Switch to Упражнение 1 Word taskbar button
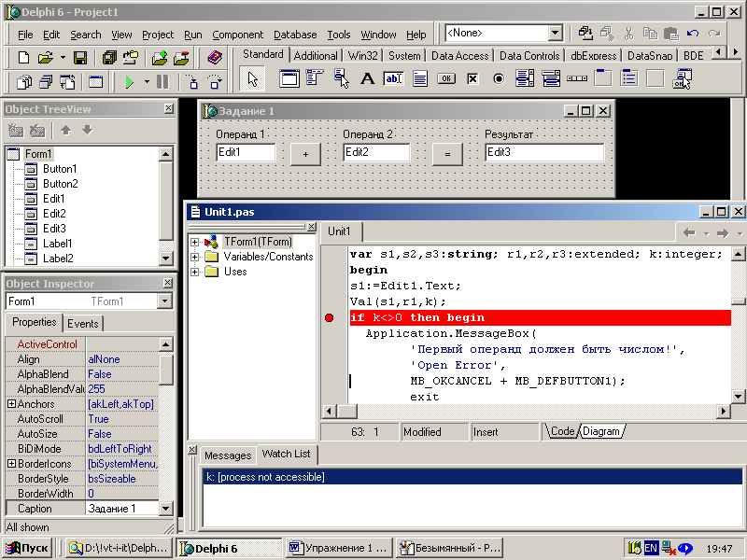 [x=340, y=548]
